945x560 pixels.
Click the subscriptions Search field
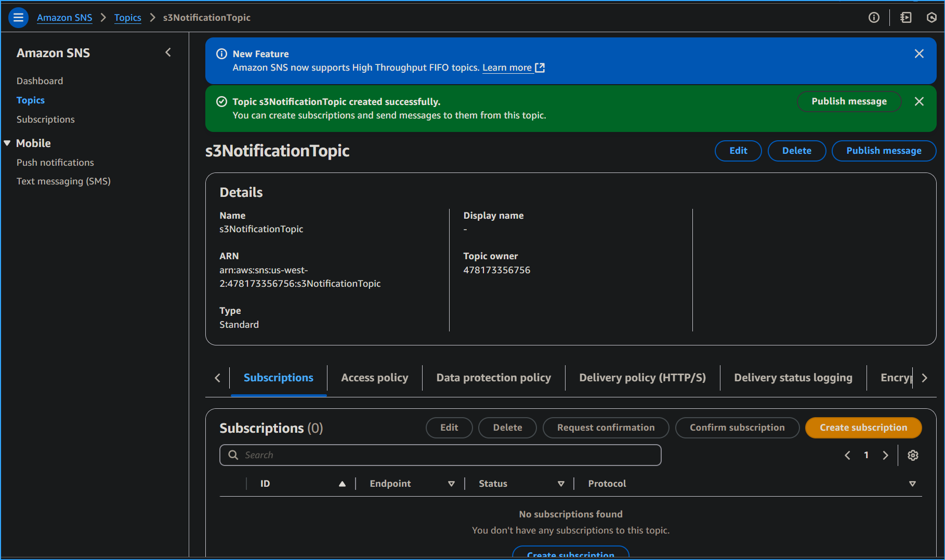(440, 456)
